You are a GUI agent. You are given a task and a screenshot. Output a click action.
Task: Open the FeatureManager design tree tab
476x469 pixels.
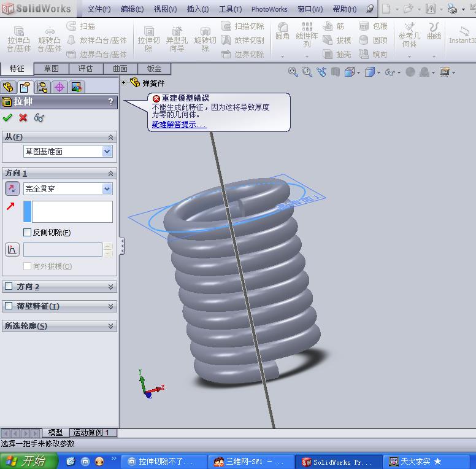(x=8, y=88)
